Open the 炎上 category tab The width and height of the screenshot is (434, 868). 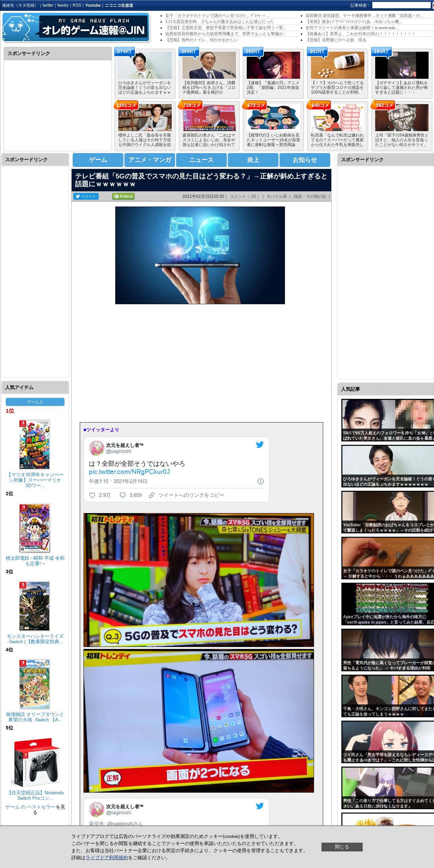[x=253, y=160]
